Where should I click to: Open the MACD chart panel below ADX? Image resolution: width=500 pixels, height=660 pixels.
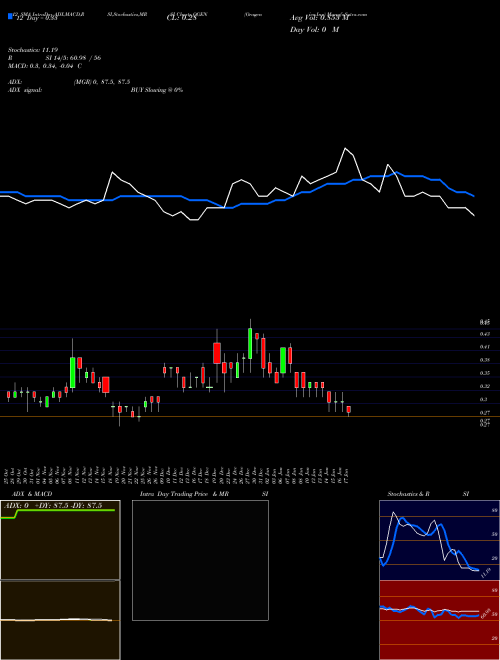(x=60, y=620)
